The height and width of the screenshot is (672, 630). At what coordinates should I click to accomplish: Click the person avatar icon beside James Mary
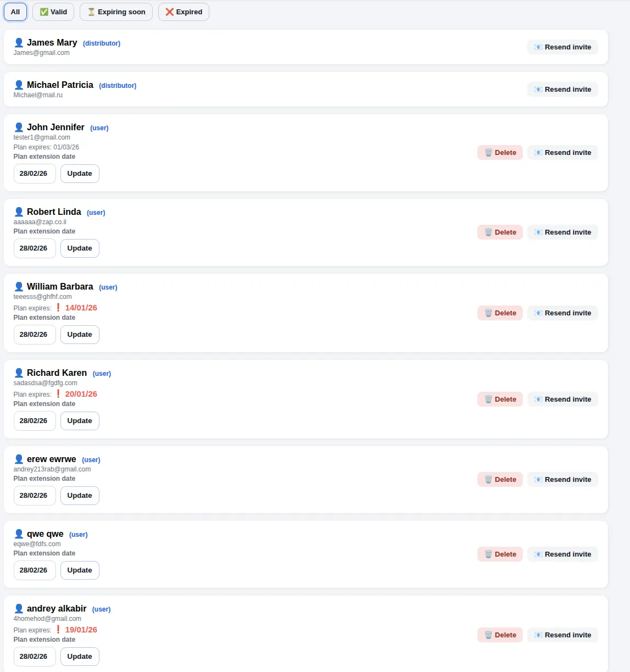(x=19, y=42)
